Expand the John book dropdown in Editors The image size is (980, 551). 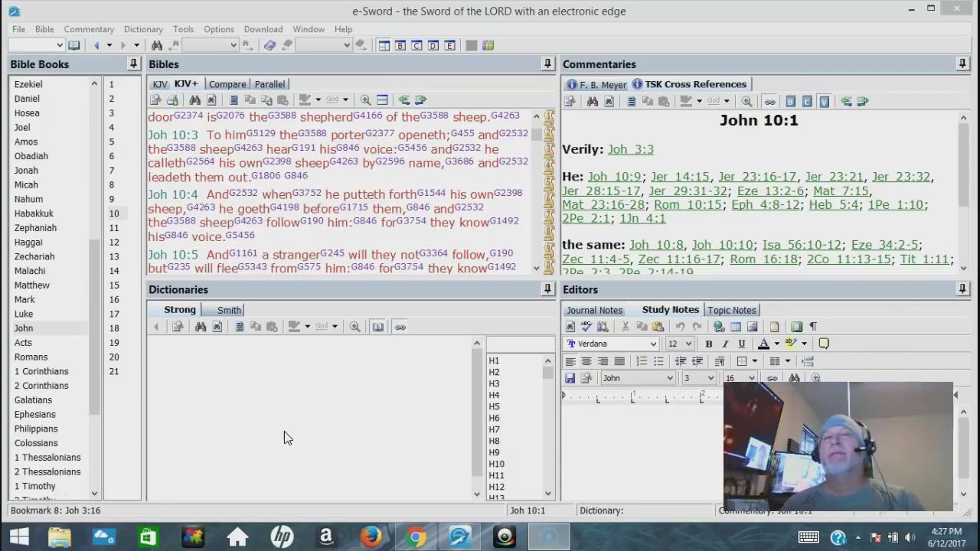click(x=669, y=378)
